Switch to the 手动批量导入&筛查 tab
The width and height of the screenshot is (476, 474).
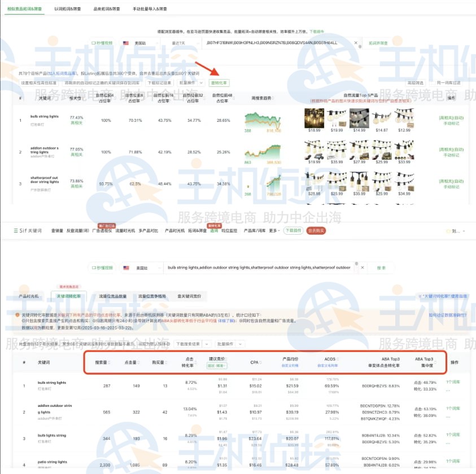click(x=150, y=9)
